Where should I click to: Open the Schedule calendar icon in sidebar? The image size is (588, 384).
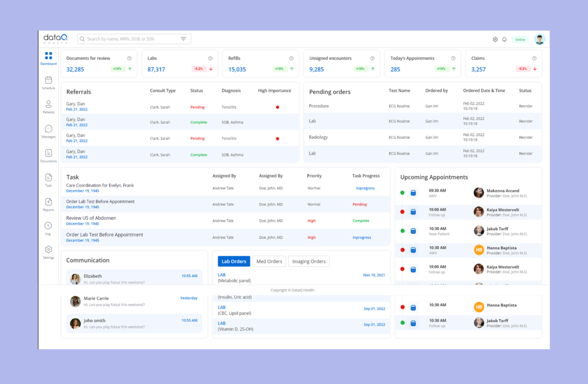(x=48, y=80)
